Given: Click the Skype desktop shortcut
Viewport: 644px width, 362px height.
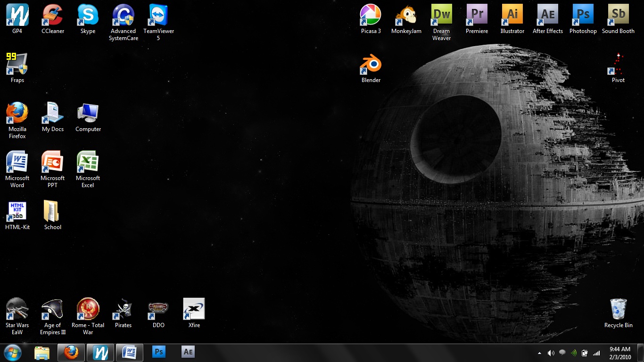Looking at the screenshot, I should [x=88, y=19].
